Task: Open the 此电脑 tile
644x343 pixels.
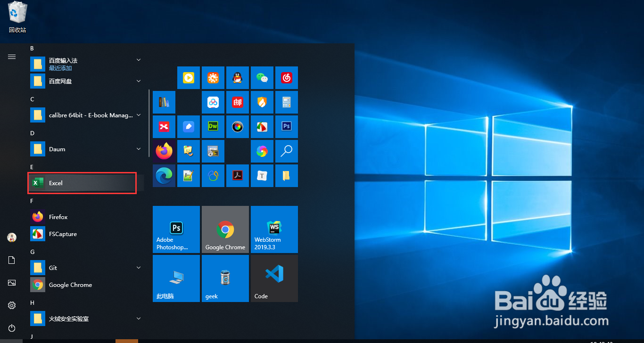Action: pos(176,278)
